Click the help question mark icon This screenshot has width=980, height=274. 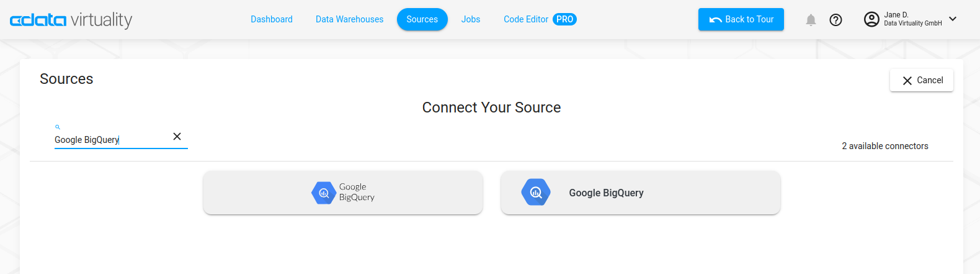835,20
